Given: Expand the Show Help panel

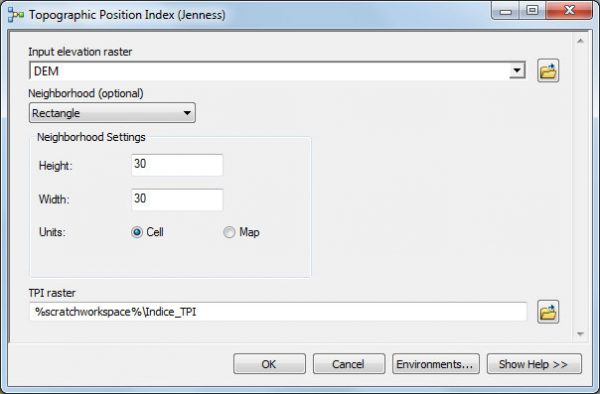Looking at the screenshot, I should click(x=534, y=363).
